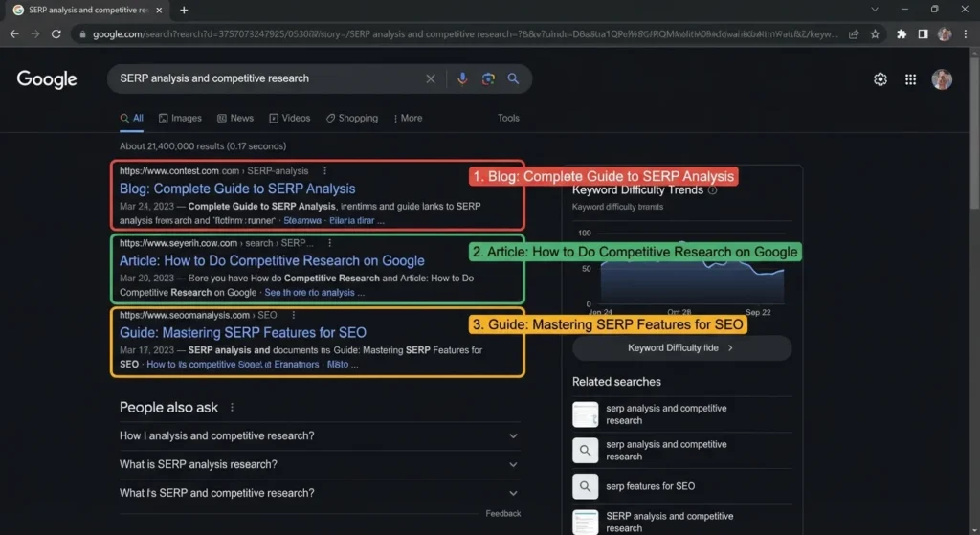Open the tab search chevron in title bar
Screen dimensions: 980x535
coord(875,10)
